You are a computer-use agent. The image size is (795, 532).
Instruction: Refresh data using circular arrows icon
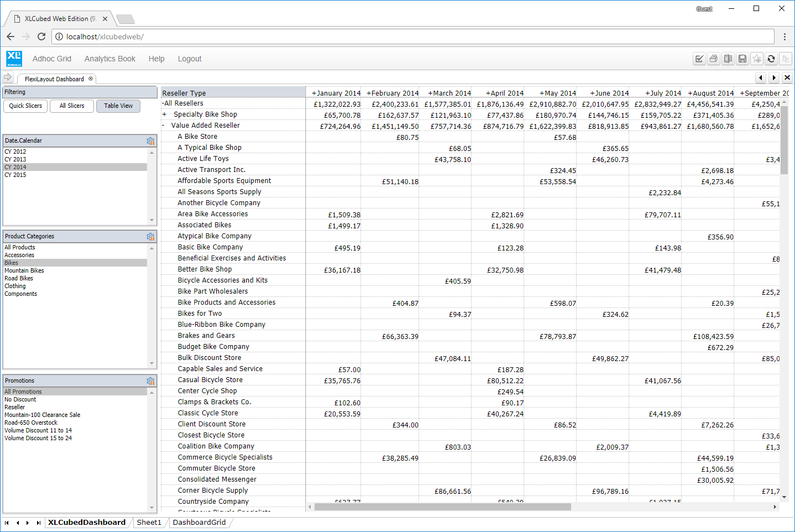click(x=771, y=59)
